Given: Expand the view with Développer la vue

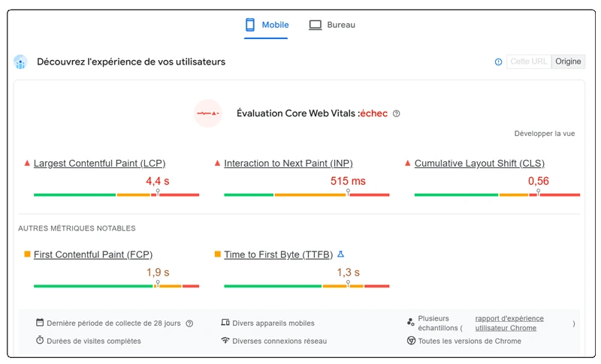Looking at the screenshot, I should [544, 134].
